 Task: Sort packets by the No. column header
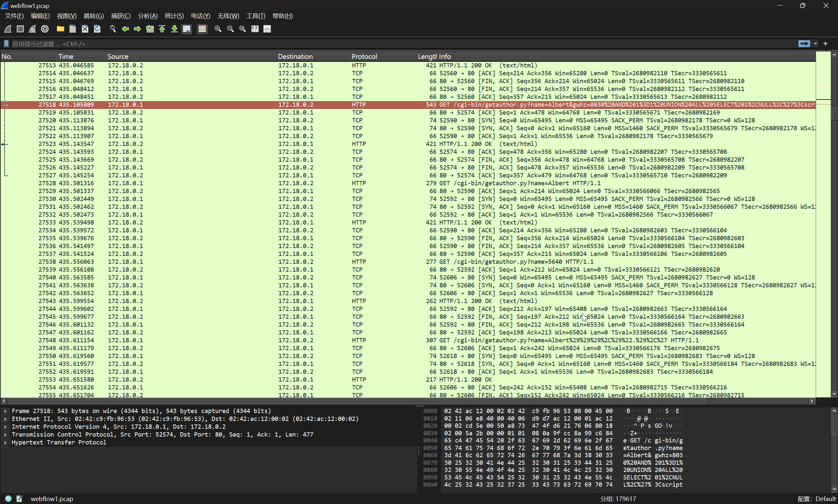[28, 56]
